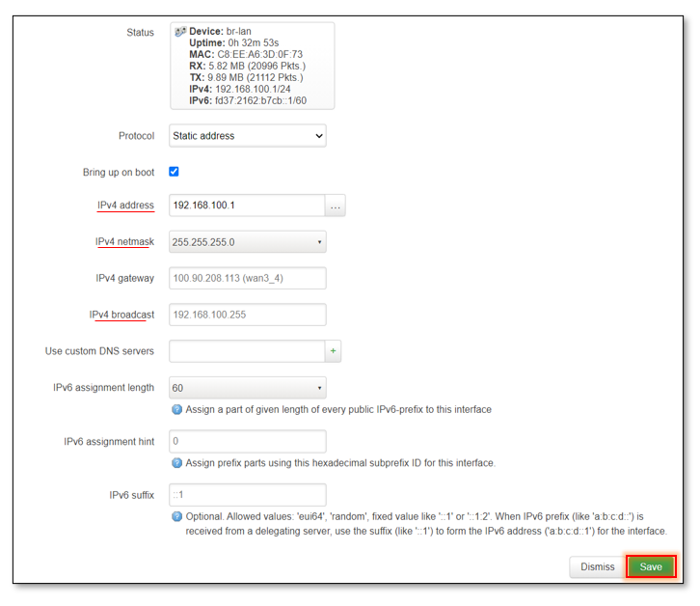Image resolution: width=700 pixels, height=606 pixels.
Task: Click the 'Optional. Allowed values' help text
Action: pos(426,524)
